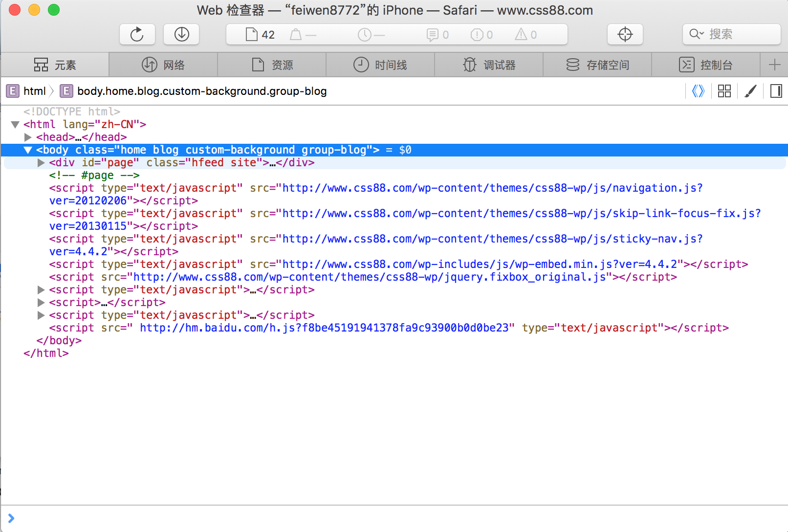The image size is (788, 532).
Task: Show console errors counter
Action: coord(482,35)
